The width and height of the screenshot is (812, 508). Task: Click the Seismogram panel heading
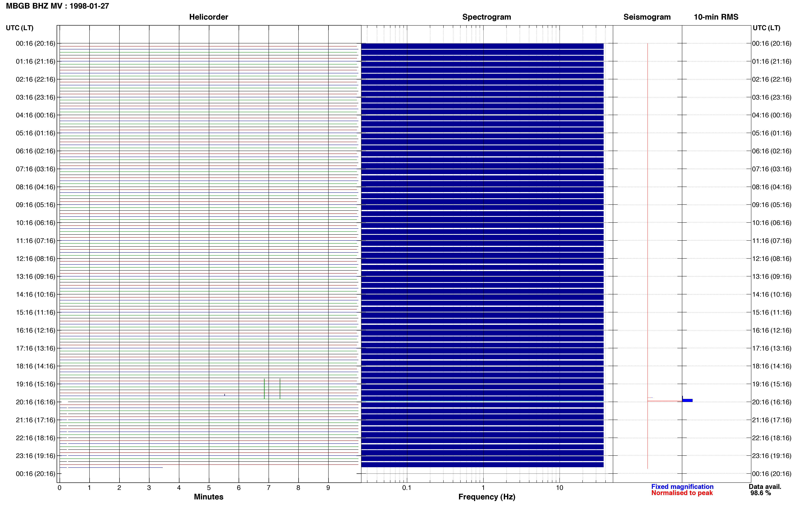[647, 17]
